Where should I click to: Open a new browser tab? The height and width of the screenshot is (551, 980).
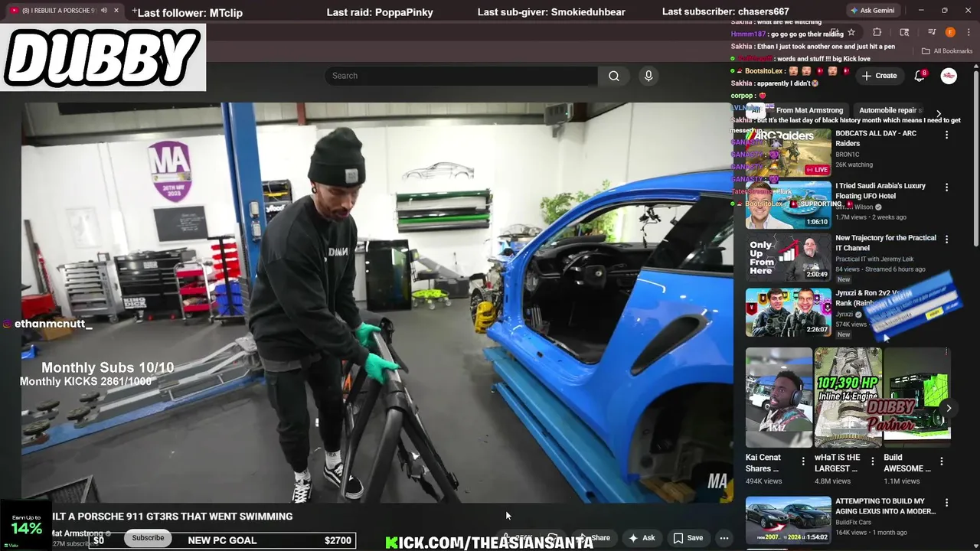134,11
